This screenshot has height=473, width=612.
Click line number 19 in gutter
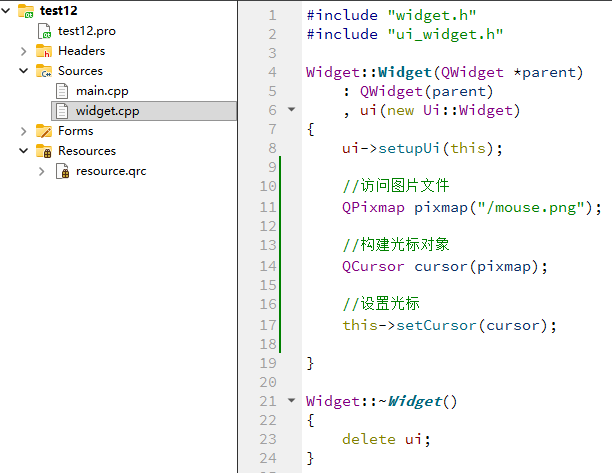click(x=268, y=363)
